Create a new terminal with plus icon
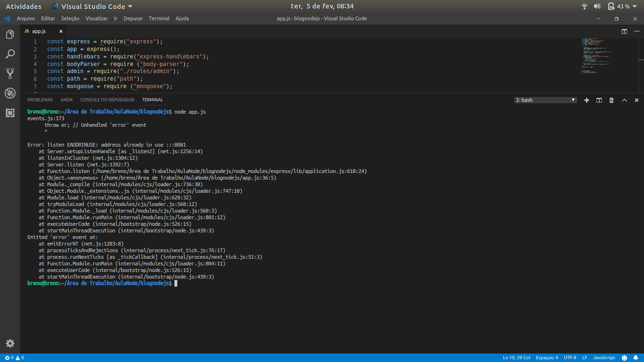 coord(587,100)
